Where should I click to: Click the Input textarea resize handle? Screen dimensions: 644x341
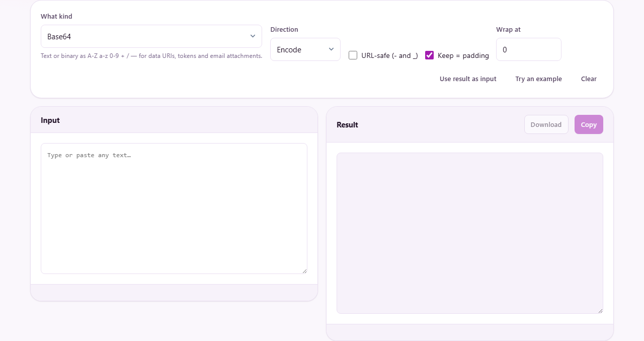304,271
